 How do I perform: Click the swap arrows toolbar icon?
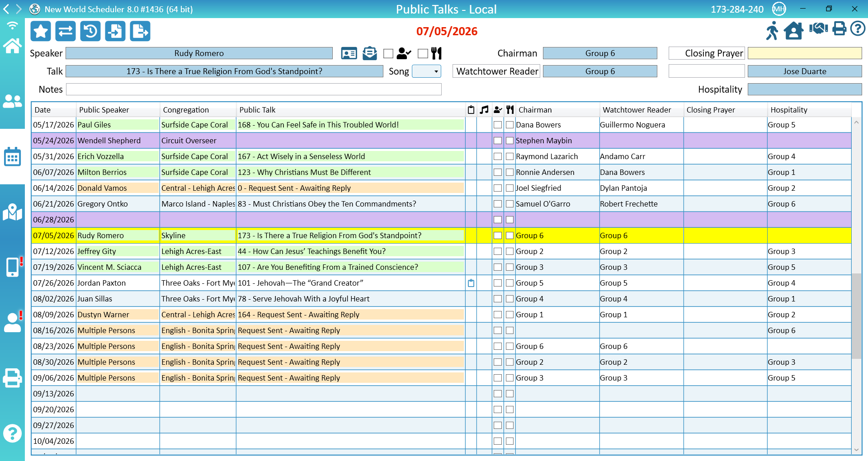click(x=66, y=31)
